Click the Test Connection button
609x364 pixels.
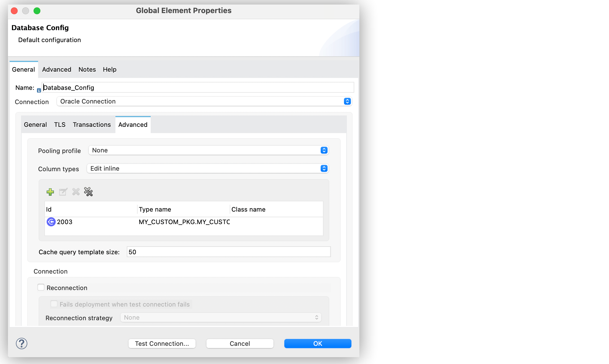162,344
